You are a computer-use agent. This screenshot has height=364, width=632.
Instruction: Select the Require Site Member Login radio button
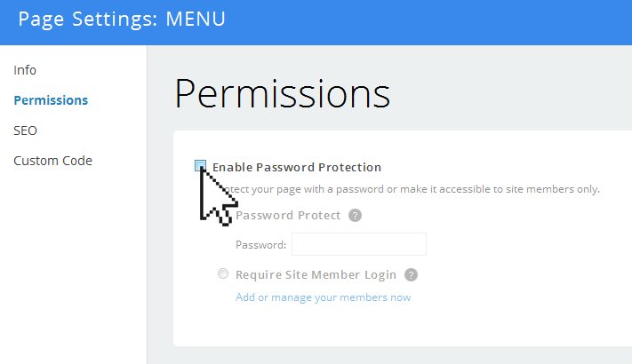click(x=223, y=273)
